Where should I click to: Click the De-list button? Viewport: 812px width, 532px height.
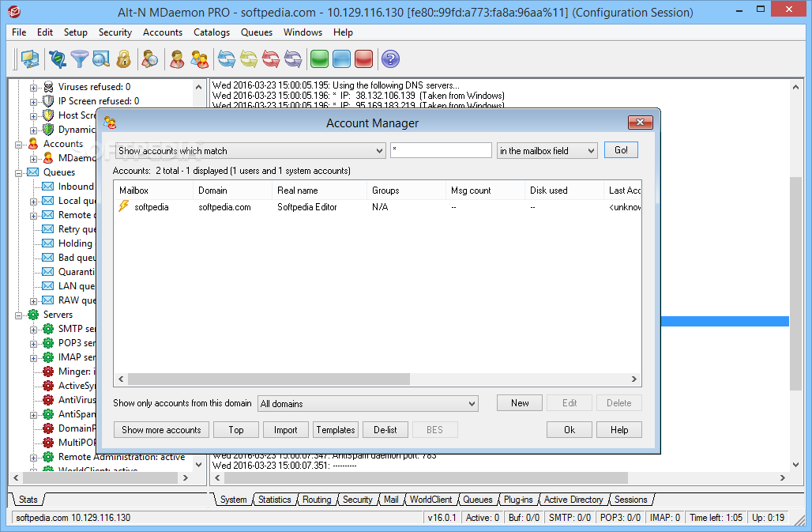385,430
